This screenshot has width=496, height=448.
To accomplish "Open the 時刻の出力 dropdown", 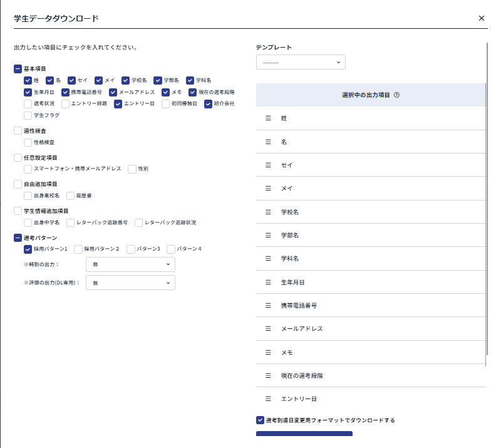I will [130, 264].
